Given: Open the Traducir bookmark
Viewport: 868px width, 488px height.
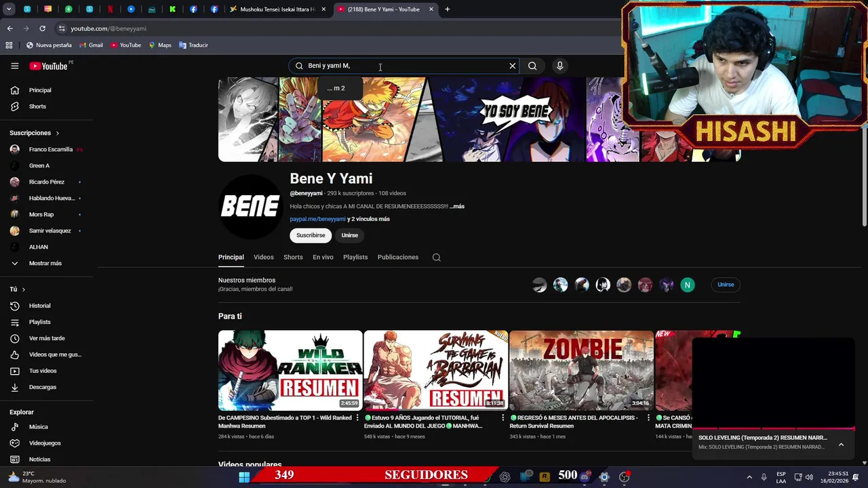Looking at the screenshot, I should (x=193, y=45).
